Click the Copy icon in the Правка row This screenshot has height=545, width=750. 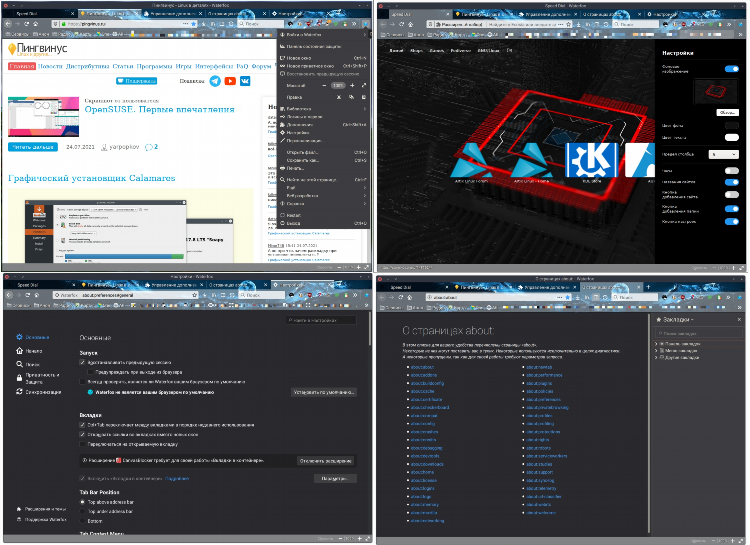click(x=352, y=97)
